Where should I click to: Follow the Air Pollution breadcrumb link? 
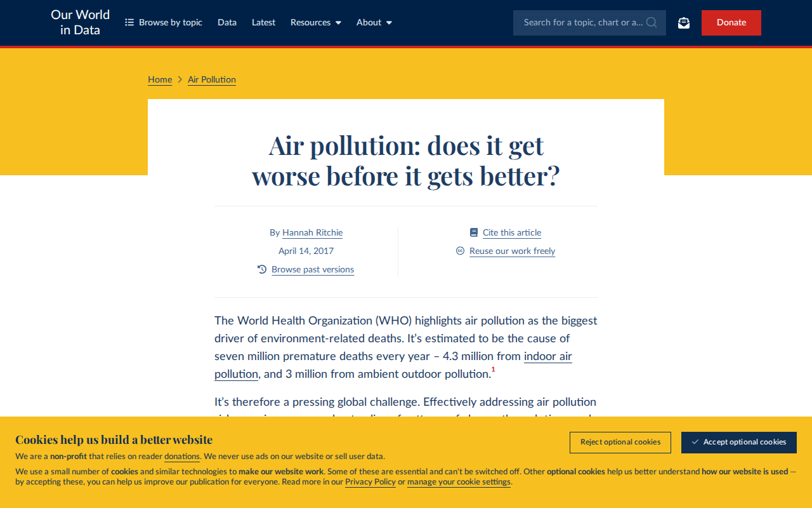[212, 79]
